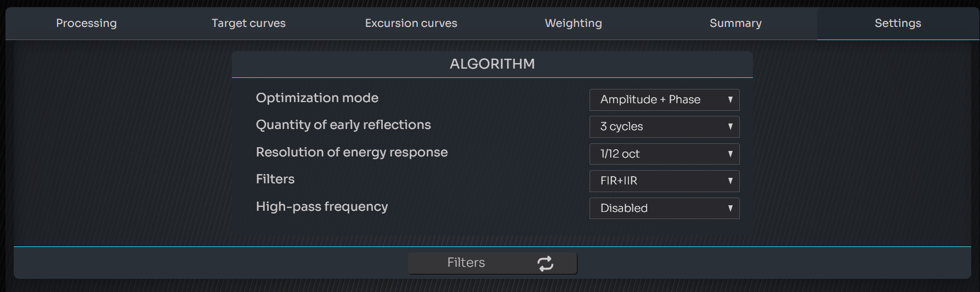Change the FIR+IIR filters dropdown
Image resolution: width=980 pixels, height=292 pixels.
(664, 181)
